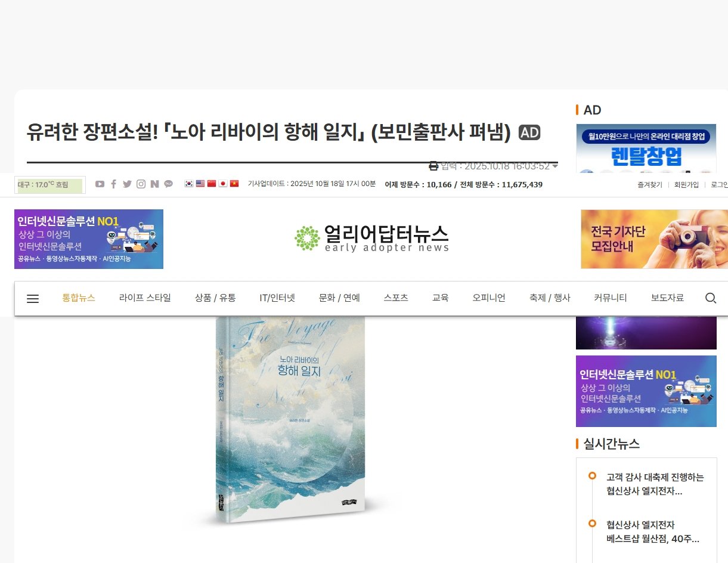Open the search magnifier icon
This screenshot has height=563, width=728.
(x=711, y=298)
